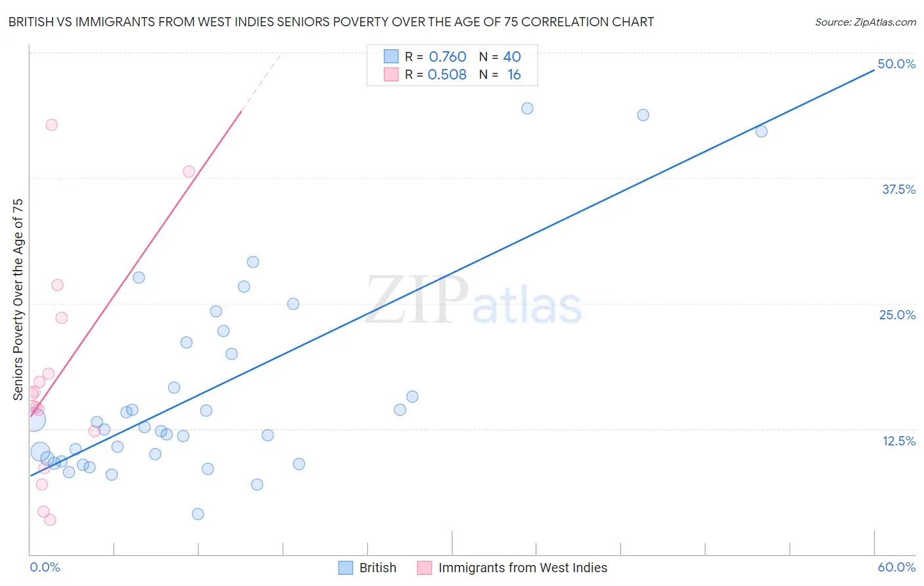Click the ZIPatlas watermark in chart center
This screenshot has width=924, height=586.
(x=473, y=302)
